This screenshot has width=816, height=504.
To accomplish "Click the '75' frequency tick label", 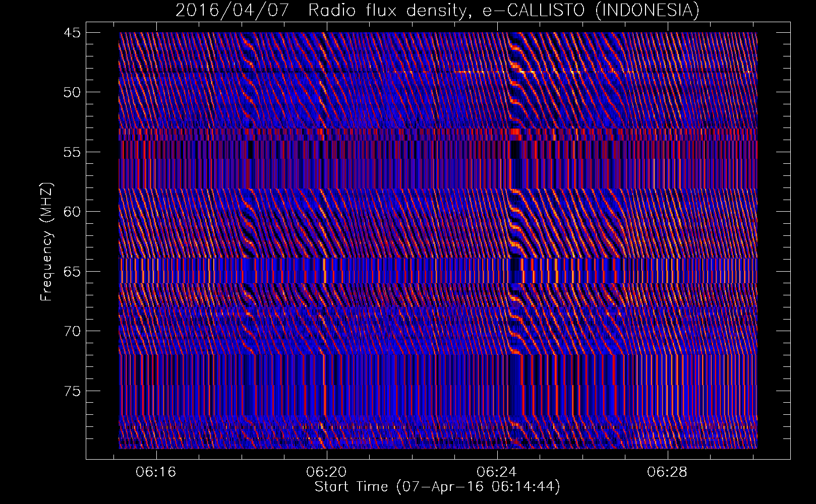I will click(x=71, y=391).
